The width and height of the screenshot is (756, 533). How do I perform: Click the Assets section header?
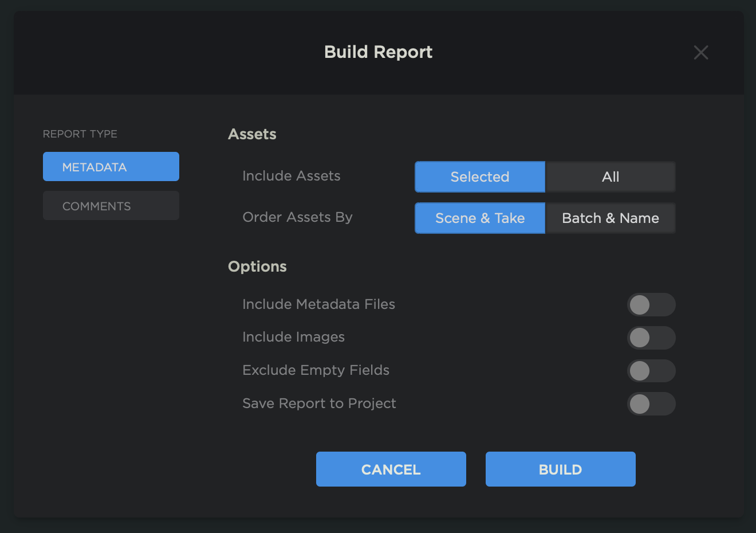click(252, 134)
